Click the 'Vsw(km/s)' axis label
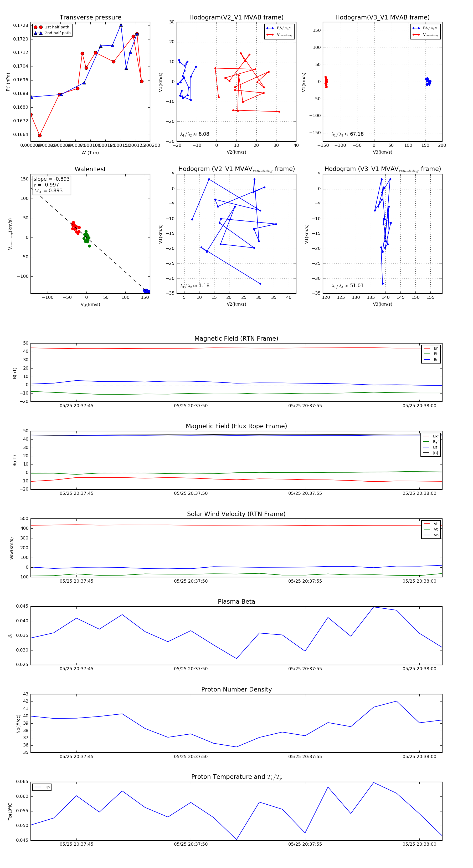 (x=12, y=548)
